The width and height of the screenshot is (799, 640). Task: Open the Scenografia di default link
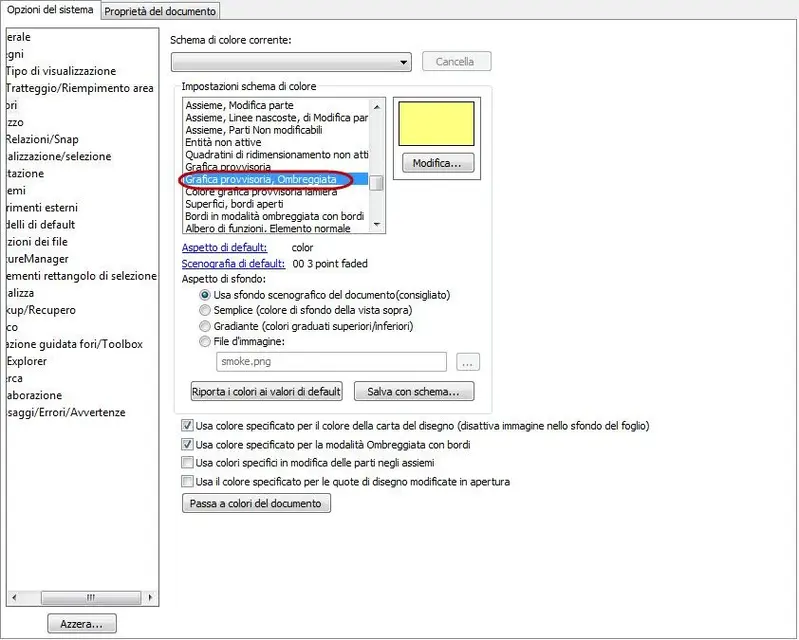[233, 263]
